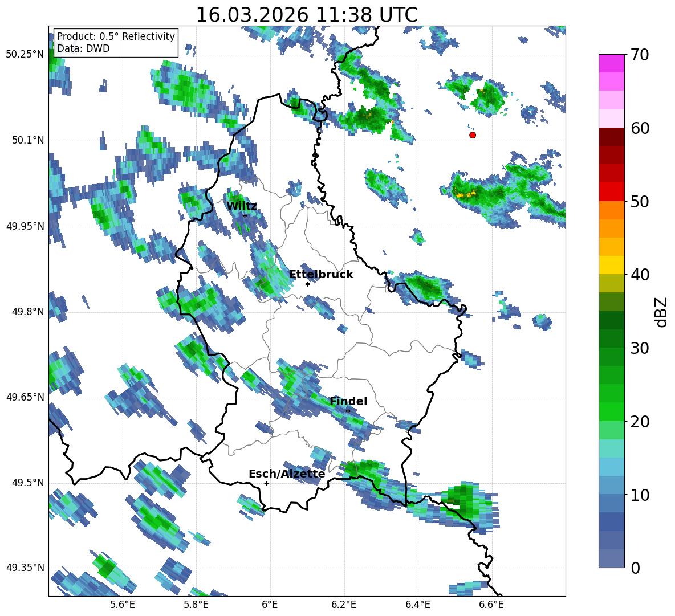Click longitude label 6.6°E
Image resolution: width=675 pixels, height=616 pixels.
[x=491, y=605]
